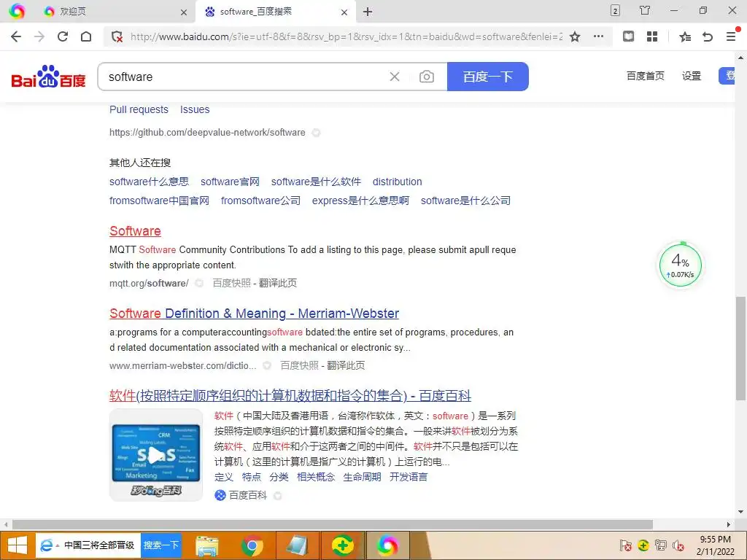Viewport: 747px width, 560px height.
Task: Open File Explorer from the taskbar
Action: [207, 545]
